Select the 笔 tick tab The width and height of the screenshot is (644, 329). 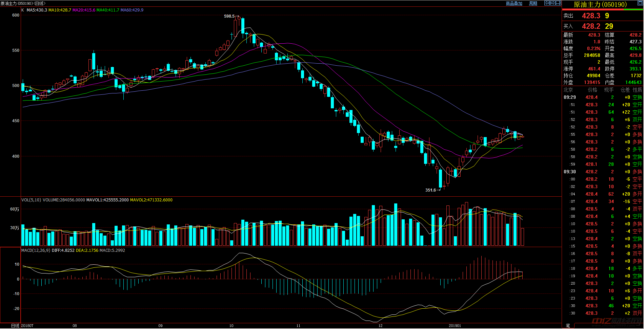[x=568, y=326]
